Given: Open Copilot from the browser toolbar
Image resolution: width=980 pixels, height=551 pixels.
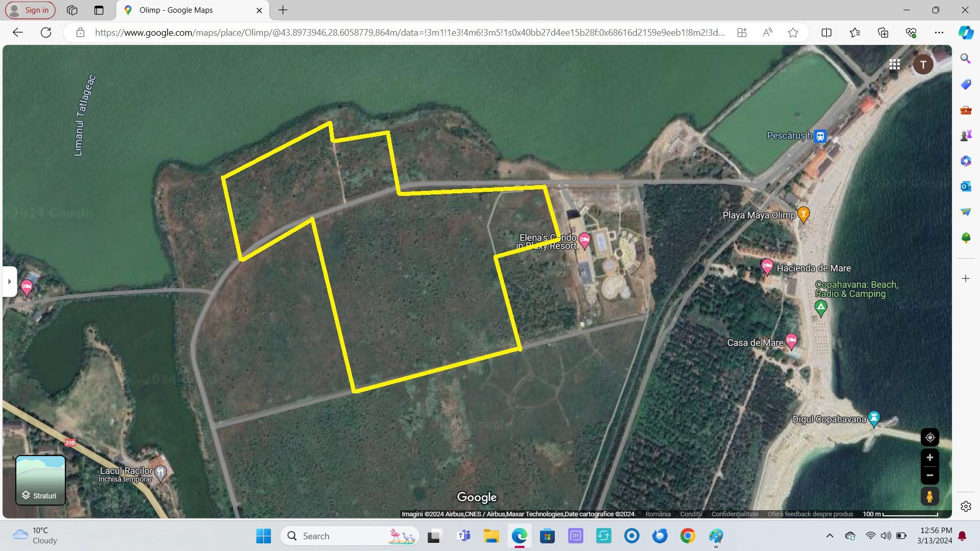Looking at the screenshot, I should pyautogui.click(x=965, y=33).
